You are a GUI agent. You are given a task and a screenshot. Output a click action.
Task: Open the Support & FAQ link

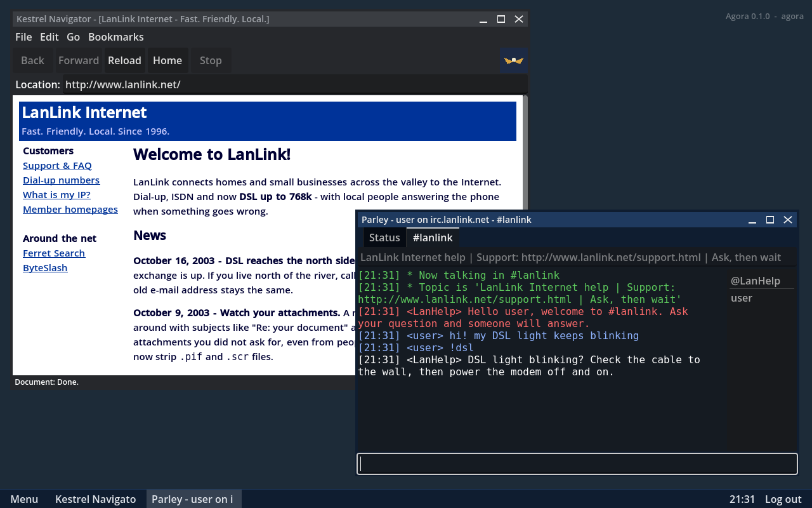tap(57, 166)
